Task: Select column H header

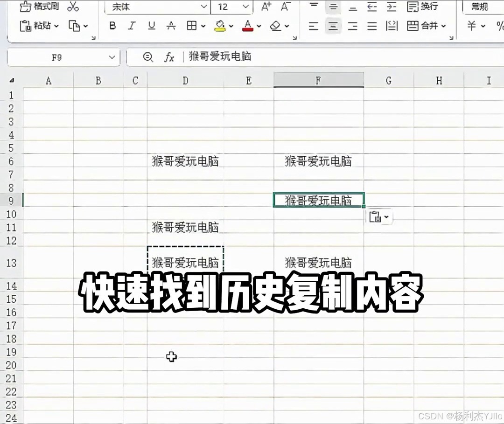Action: tap(439, 81)
